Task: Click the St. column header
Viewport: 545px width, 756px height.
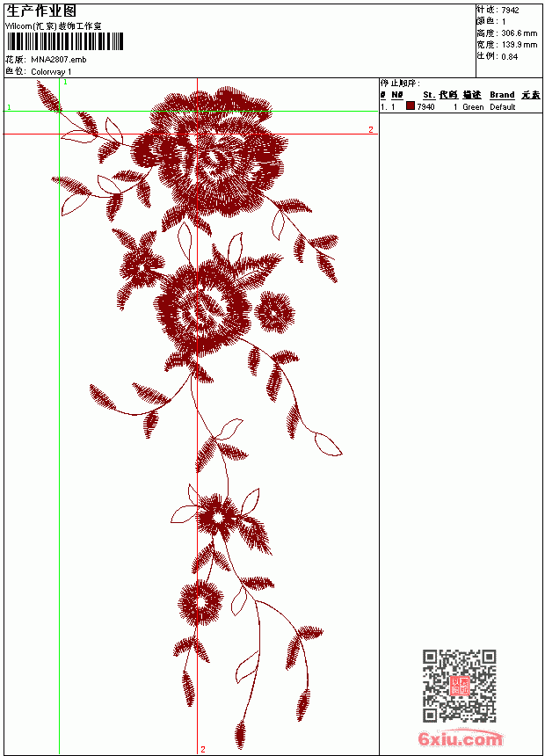Action: pyautogui.click(x=429, y=95)
